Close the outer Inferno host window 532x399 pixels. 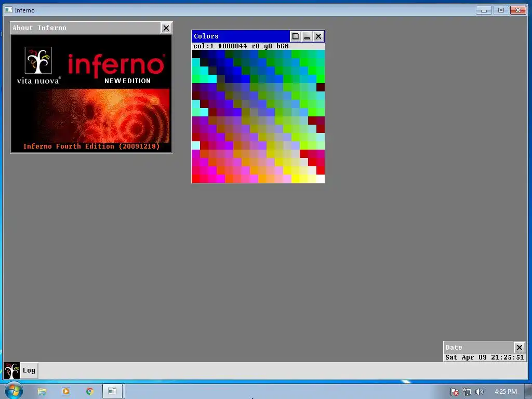pos(518,10)
